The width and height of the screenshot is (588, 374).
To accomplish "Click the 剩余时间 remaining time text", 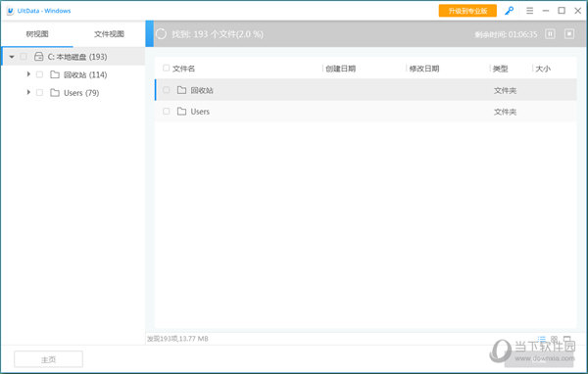I will [506, 34].
